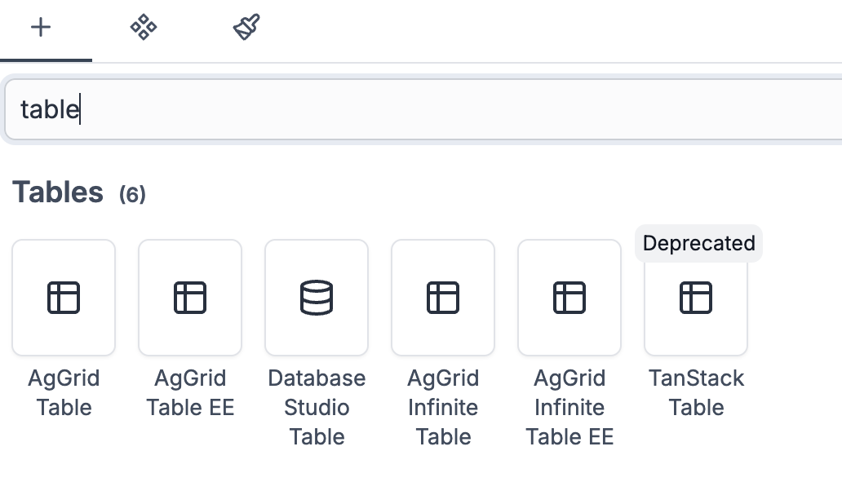842x504 pixels.
Task: Pick the AgGrid Infinite Table icon tile
Action: (x=443, y=298)
